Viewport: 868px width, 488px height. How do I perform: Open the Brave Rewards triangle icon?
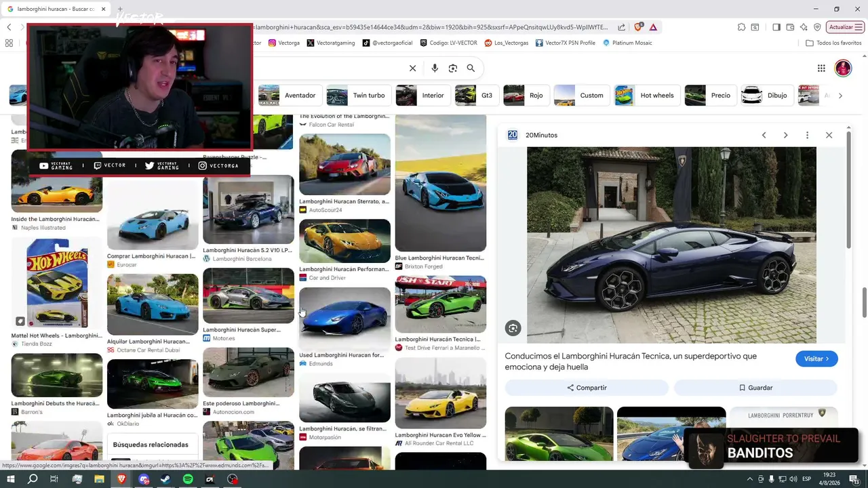pos(653,27)
